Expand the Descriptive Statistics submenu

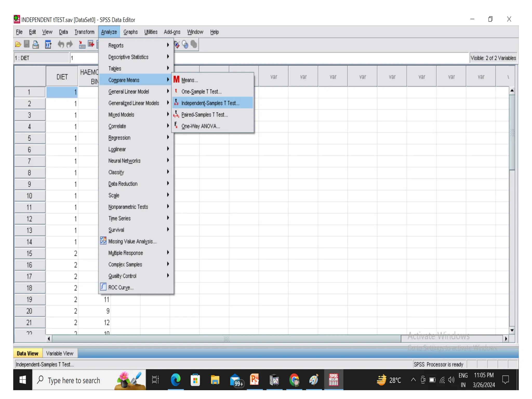pyautogui.click(x=128, y=57)
